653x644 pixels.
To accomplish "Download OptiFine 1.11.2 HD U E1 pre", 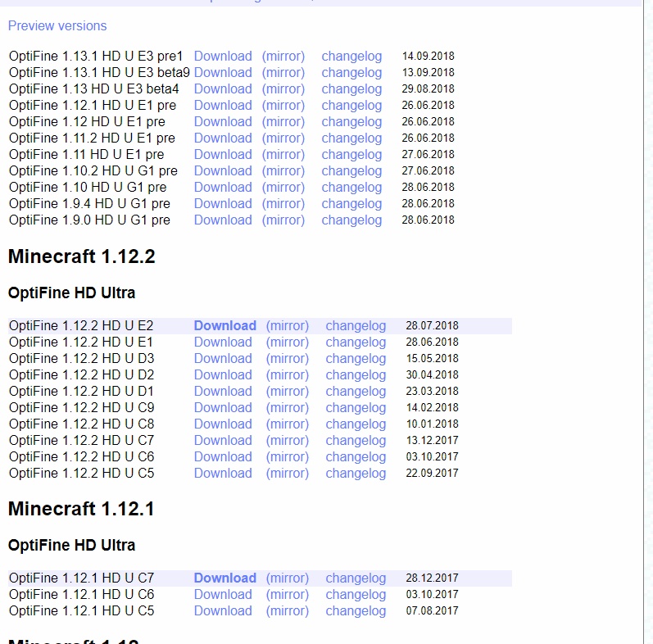I will (x=223, y=138).
